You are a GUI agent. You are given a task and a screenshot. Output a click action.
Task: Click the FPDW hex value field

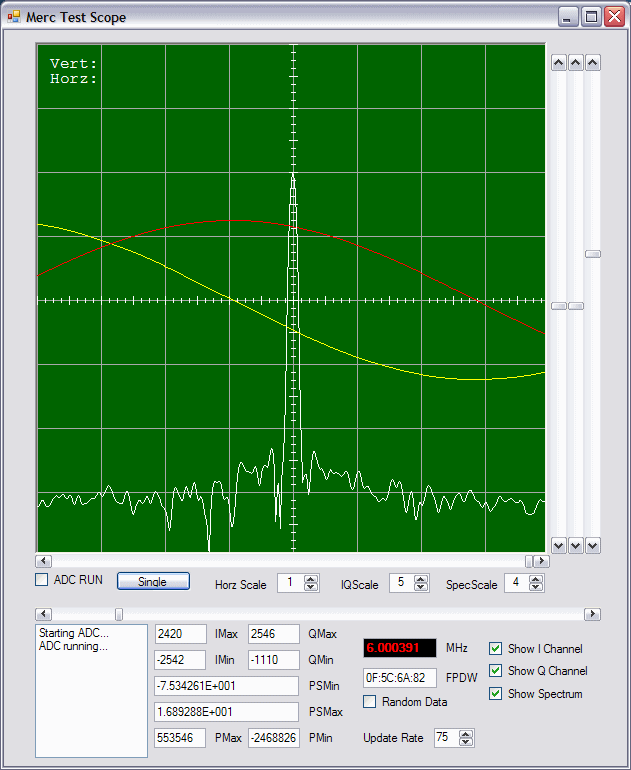pyautogui.click(x=399, y=678)
